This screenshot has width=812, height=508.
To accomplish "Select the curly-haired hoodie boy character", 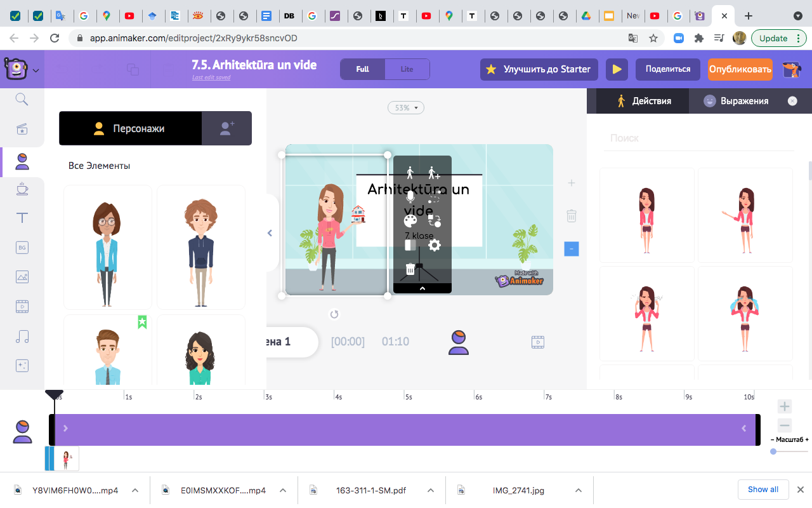I will coord(201,247).
